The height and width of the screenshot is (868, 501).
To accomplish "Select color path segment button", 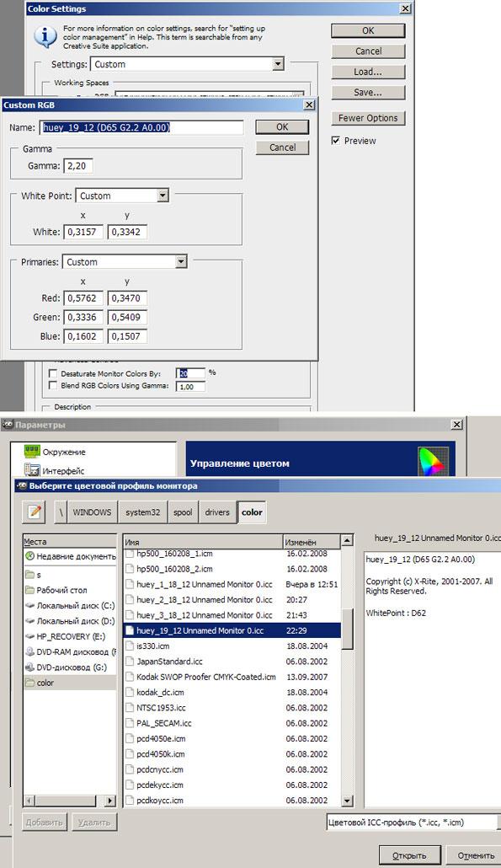I will [252, 512].
